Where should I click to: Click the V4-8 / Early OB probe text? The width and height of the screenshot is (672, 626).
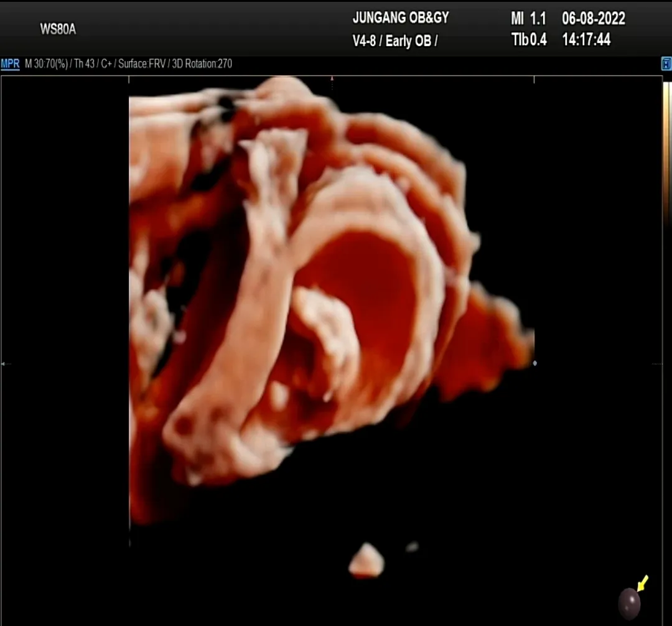pyautogui.click(x=394, y=40)
